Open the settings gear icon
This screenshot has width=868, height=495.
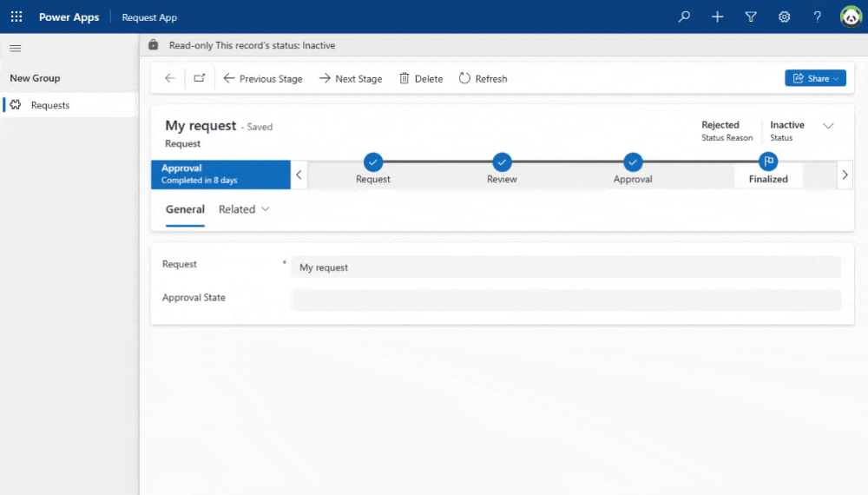[784, 16]
